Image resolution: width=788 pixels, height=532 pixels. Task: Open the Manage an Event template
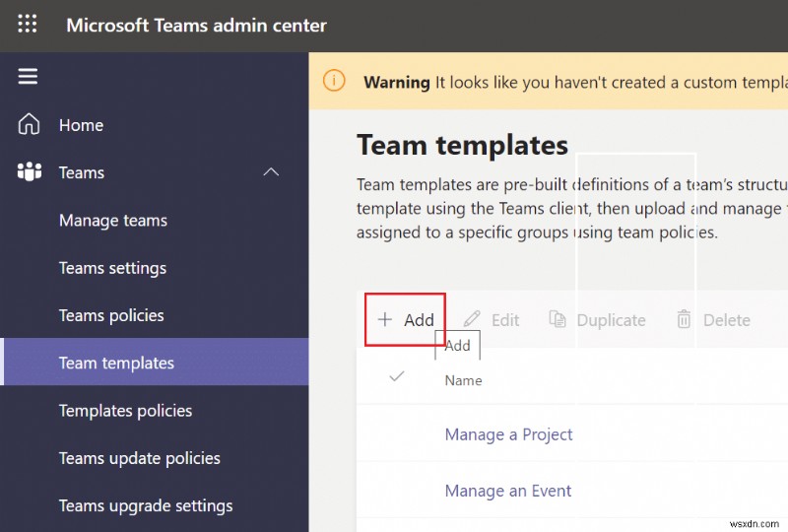(508, 491)
